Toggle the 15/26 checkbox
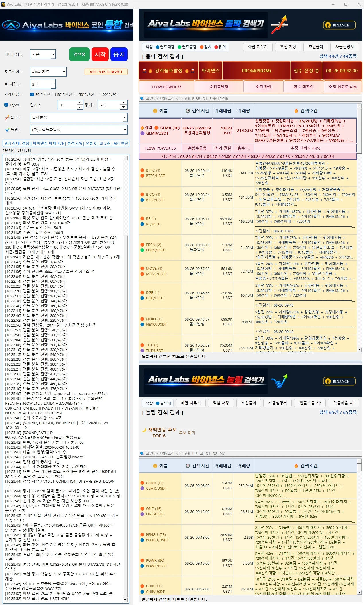The image size is (364, 605). coord(6,105)
